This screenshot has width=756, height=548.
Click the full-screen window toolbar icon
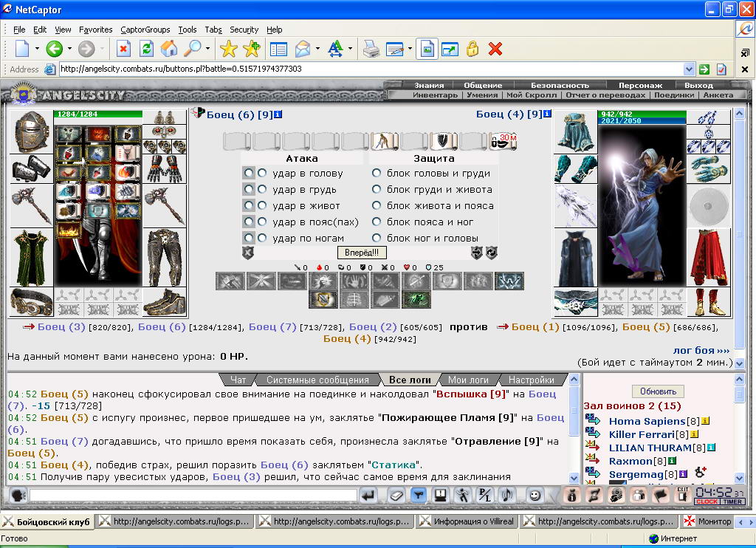coord(450,49)
